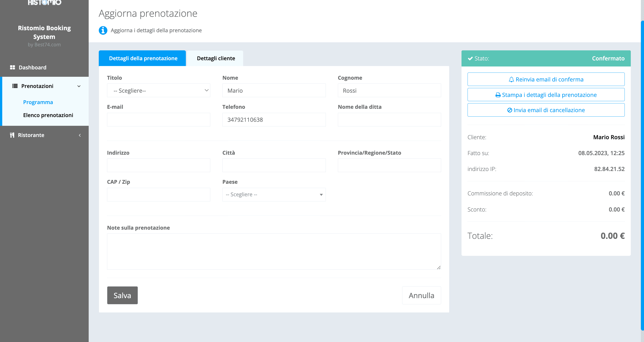Collapse the Ristorante sidebar section
Screen dimensions: 644x342
80,135
